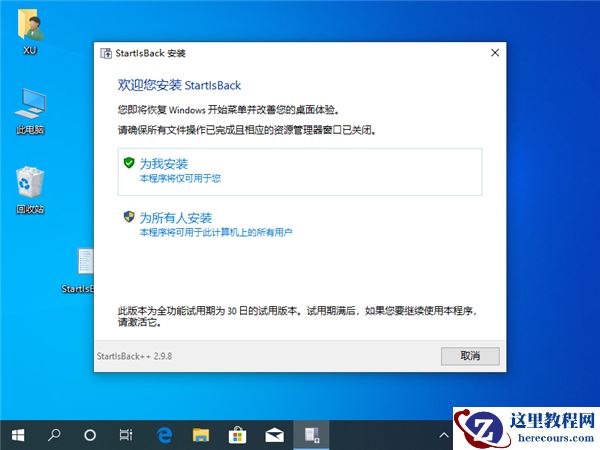This screenshot has height=450, width=600.
Task: Open Microsoft Store from taskbar
Action: point(237,435)
